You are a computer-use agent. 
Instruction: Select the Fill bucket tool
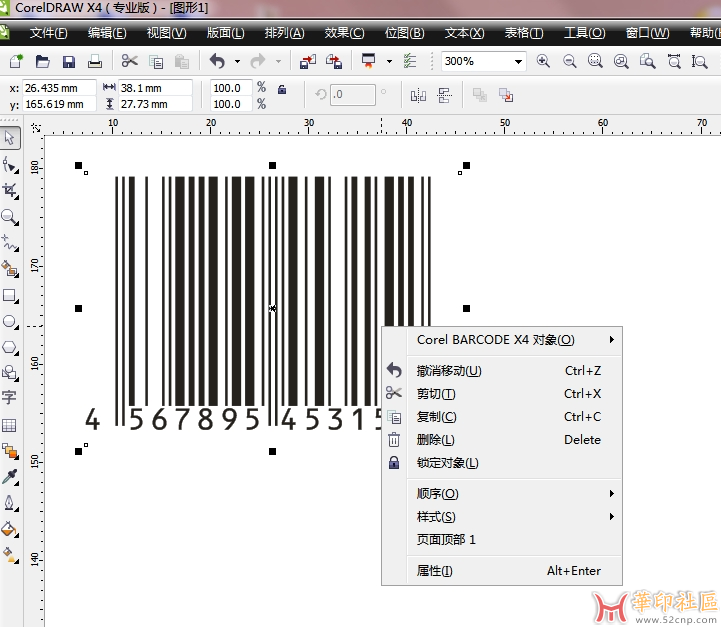tap(10, 529)
